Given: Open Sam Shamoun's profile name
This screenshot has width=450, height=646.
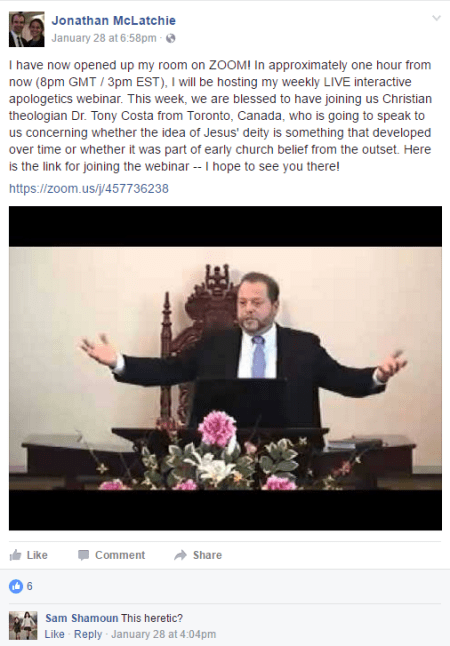Looking at the screenshot, I should 82,618.
